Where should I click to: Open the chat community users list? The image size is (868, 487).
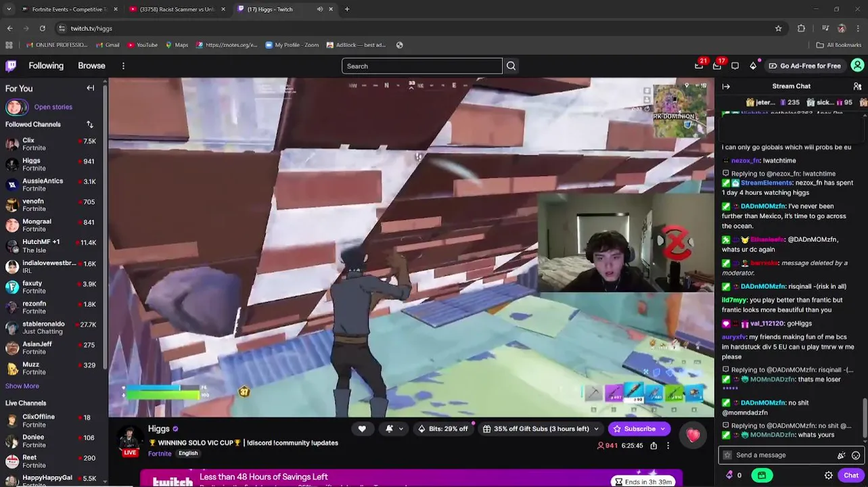pos(857,87)
